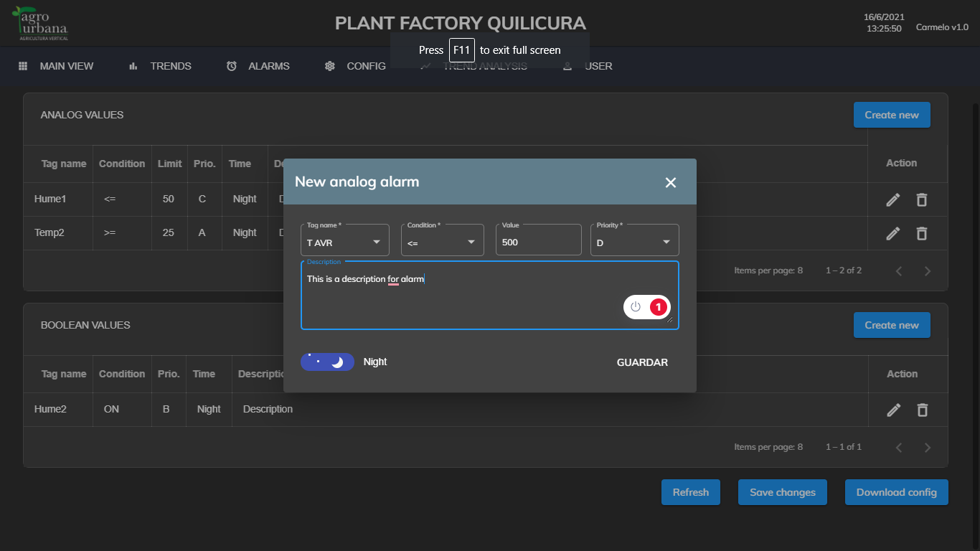This screenshot has width=980, height=551.
Task: Click the PLANT FACTORY QUILICURA title
Action: click(461, 23)
